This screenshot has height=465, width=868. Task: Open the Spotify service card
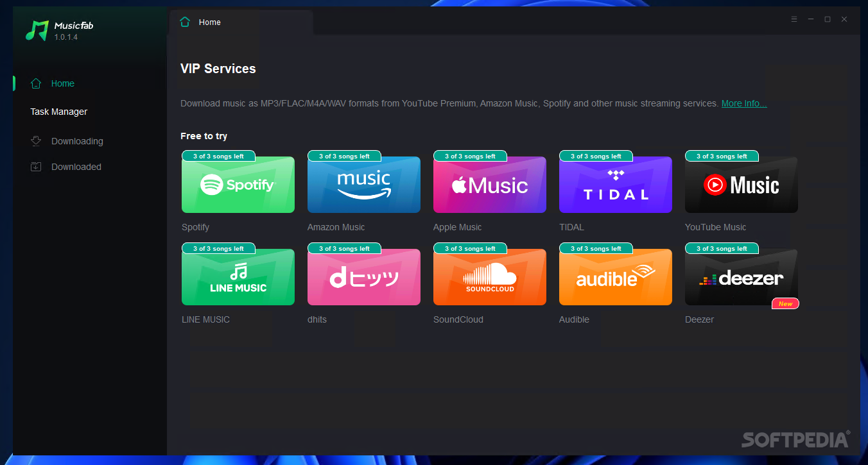[x=238, y=185]
